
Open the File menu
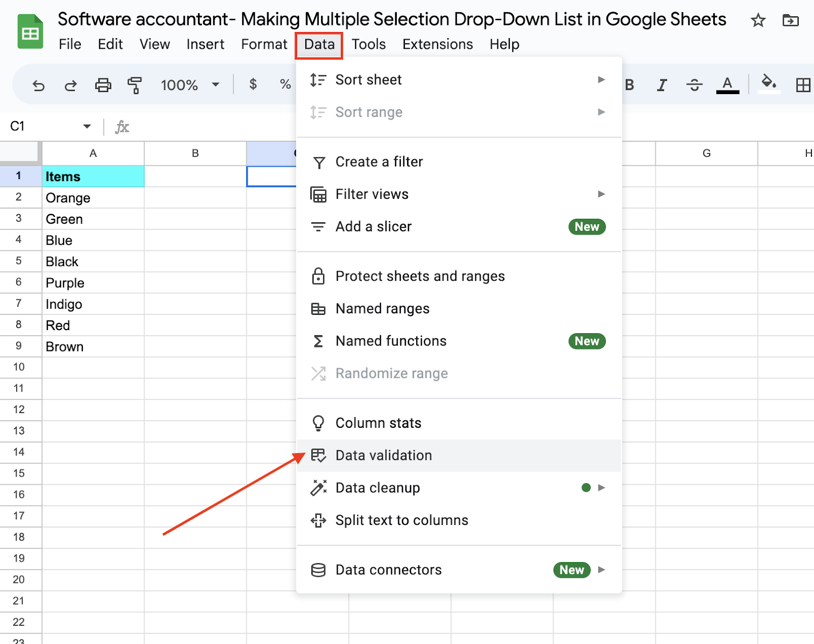point(70,44)
